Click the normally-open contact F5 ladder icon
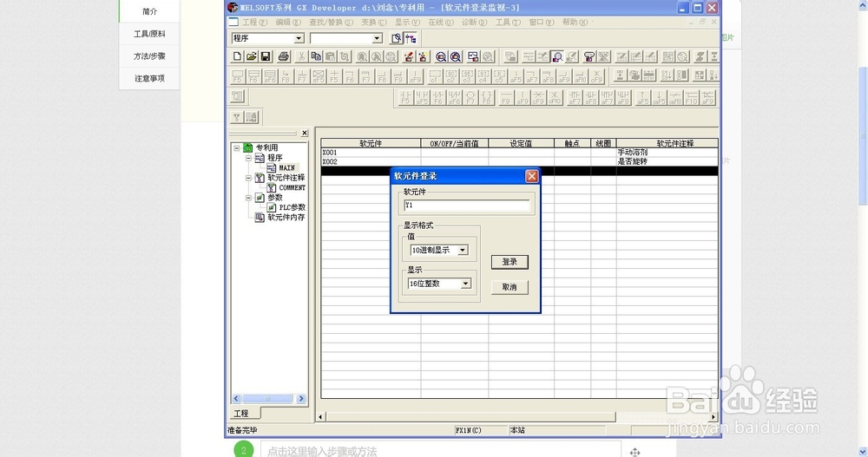Image resolution: width=868 pixels, height=457 pixels. click(405, 98)
